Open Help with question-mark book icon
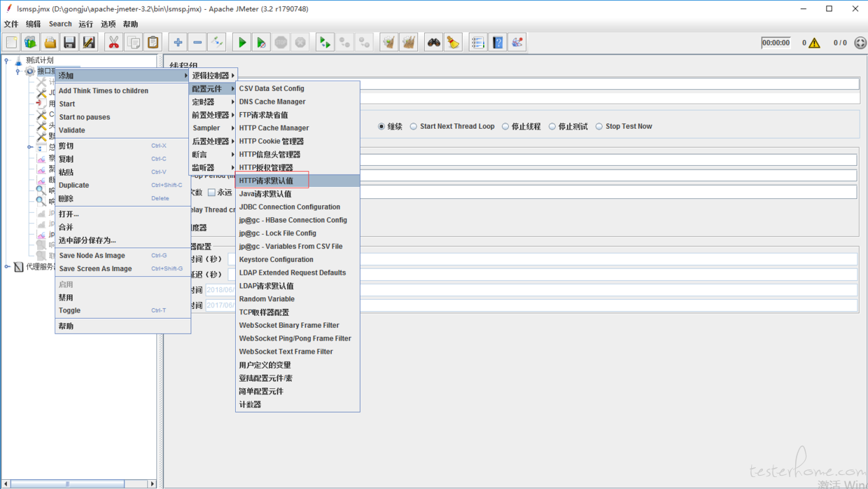Image resolution: width=868 pixels, height=489 pixels. pyautogui.click(x=498, y=43)
